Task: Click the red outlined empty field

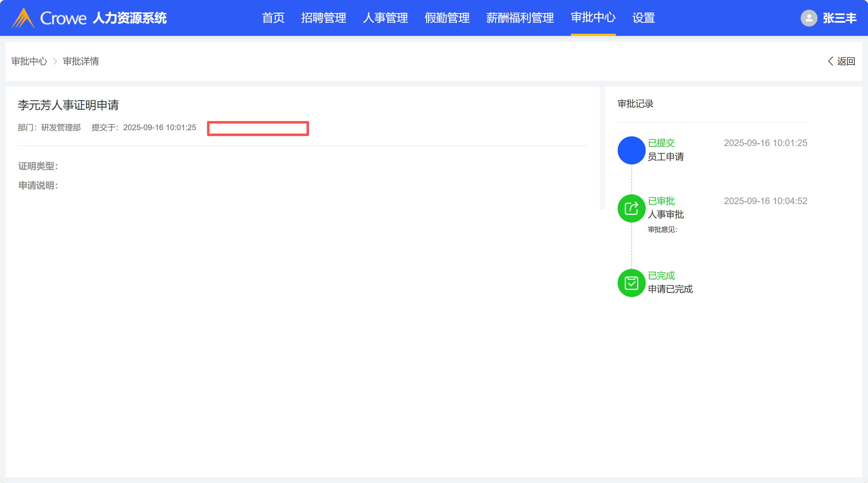Action: (258, 129)
